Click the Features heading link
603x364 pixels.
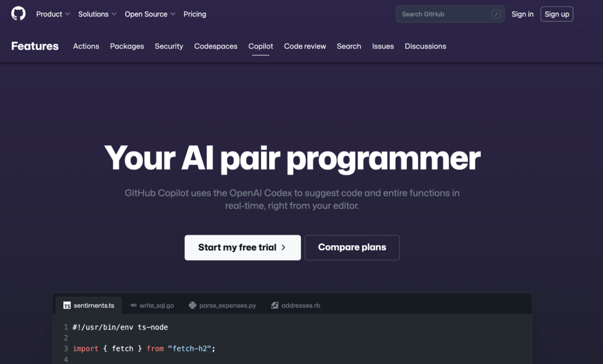click(35, 46)
